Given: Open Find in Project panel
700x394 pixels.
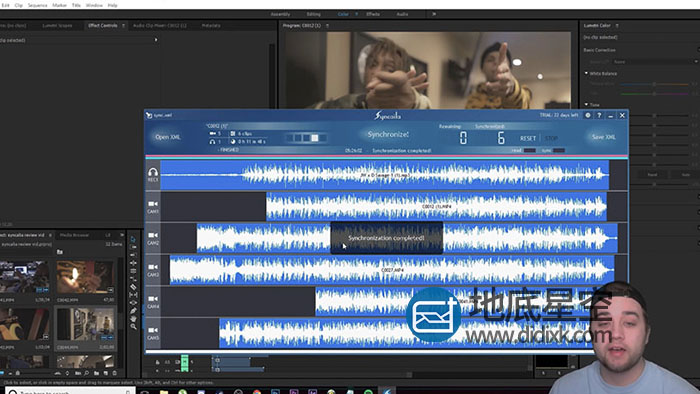Looking at the screenshot, I should tap(87, 373).
